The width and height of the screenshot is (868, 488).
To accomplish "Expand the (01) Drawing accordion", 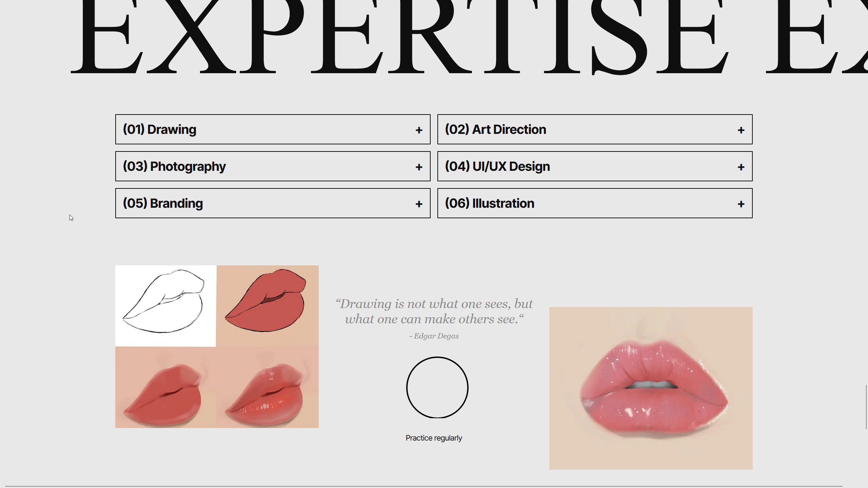I will 159,129.
